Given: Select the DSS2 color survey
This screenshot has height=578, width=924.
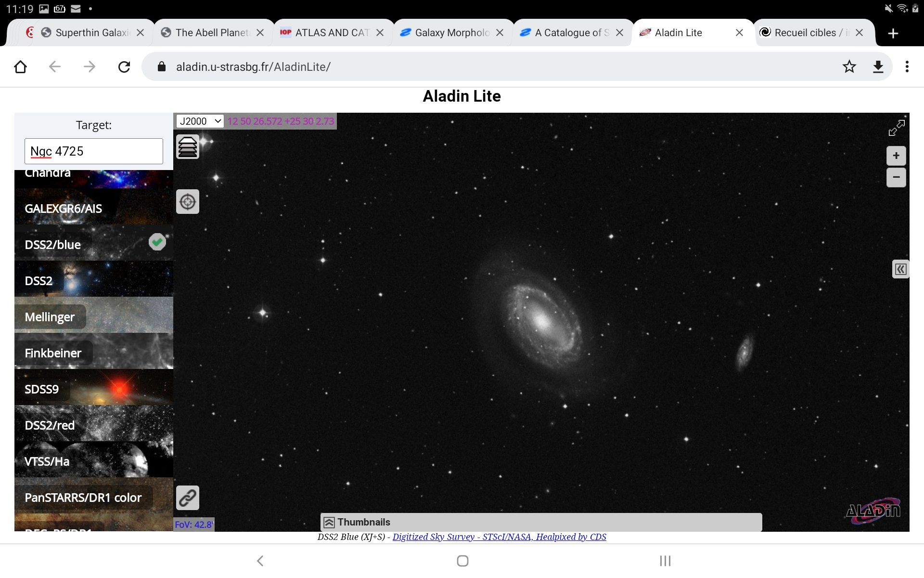Looking at the screenshot, I should point(94,279).
